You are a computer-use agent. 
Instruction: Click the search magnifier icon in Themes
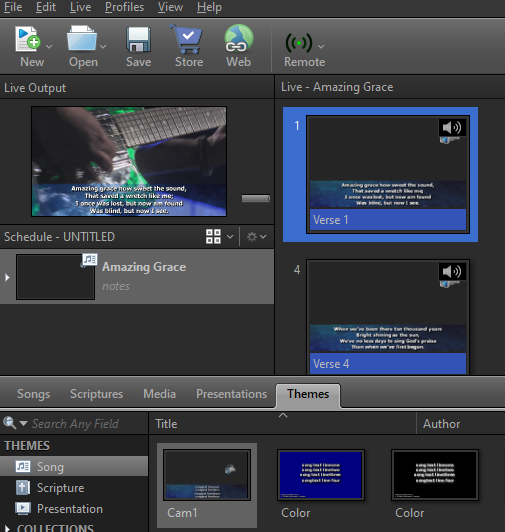tap(10, 423)
